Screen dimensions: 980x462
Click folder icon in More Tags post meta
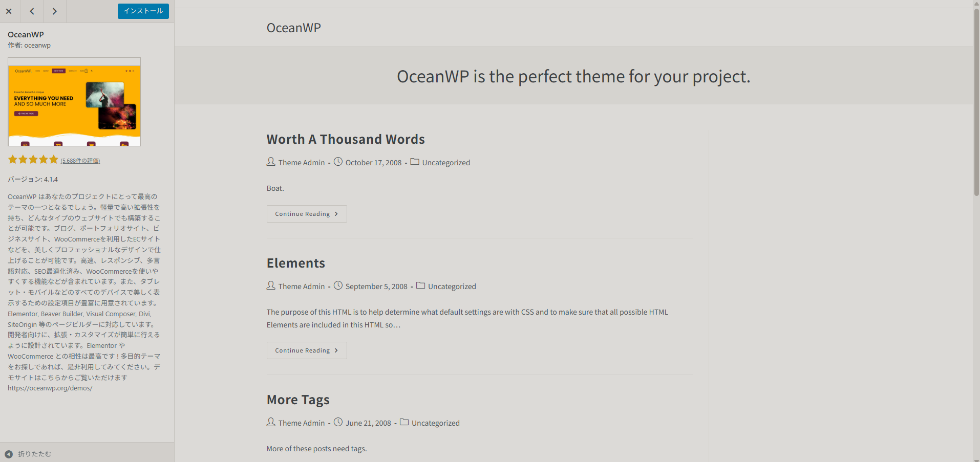tap(404, 422)
